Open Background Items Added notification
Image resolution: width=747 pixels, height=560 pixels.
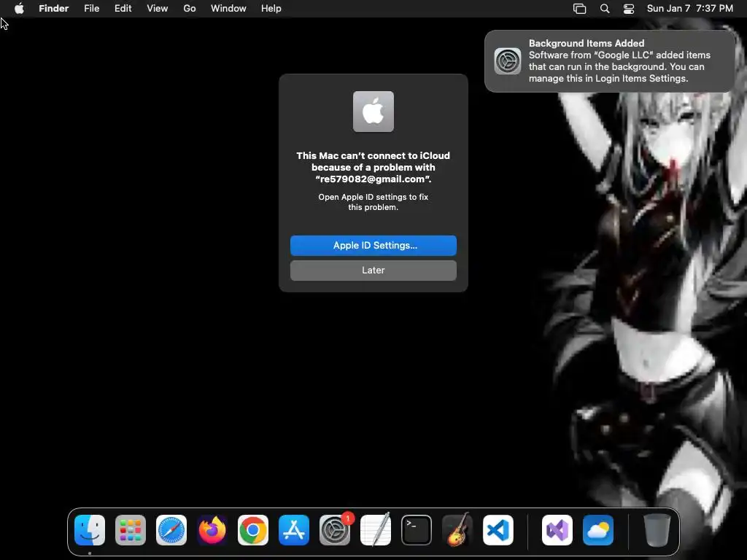(x=610, y=61)
